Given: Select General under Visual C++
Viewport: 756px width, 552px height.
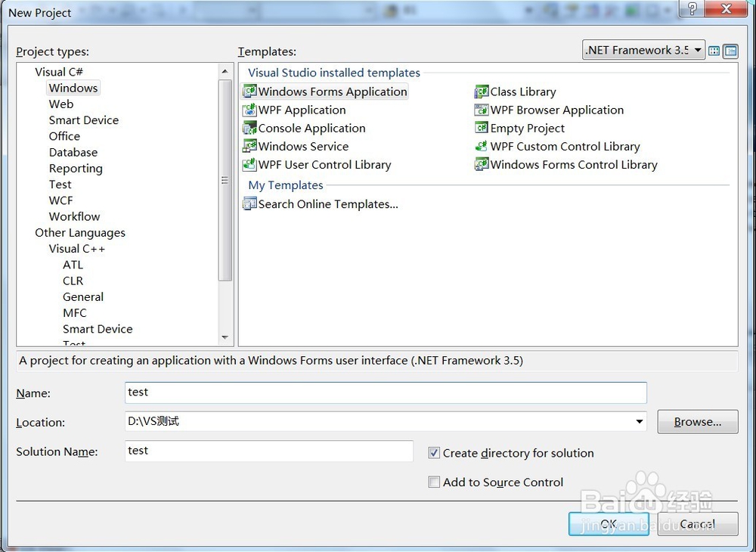Looking at the screenshot, I should [83, 297].
